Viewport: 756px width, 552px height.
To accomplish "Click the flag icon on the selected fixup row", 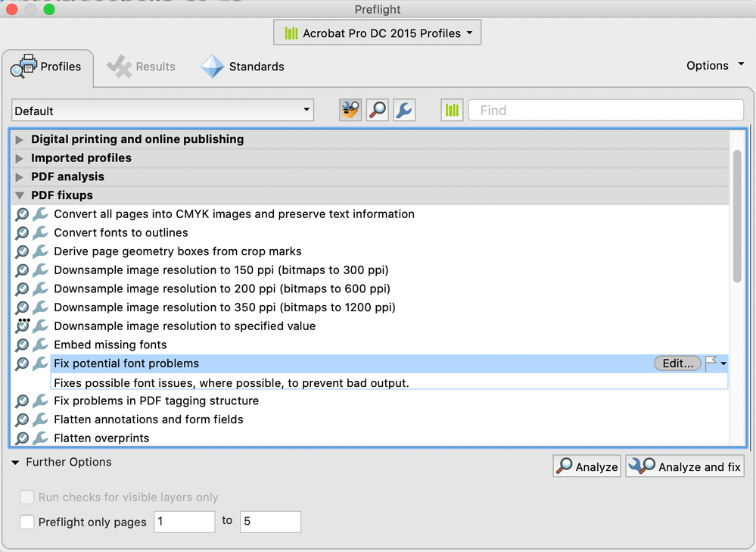I will (711, 363).
